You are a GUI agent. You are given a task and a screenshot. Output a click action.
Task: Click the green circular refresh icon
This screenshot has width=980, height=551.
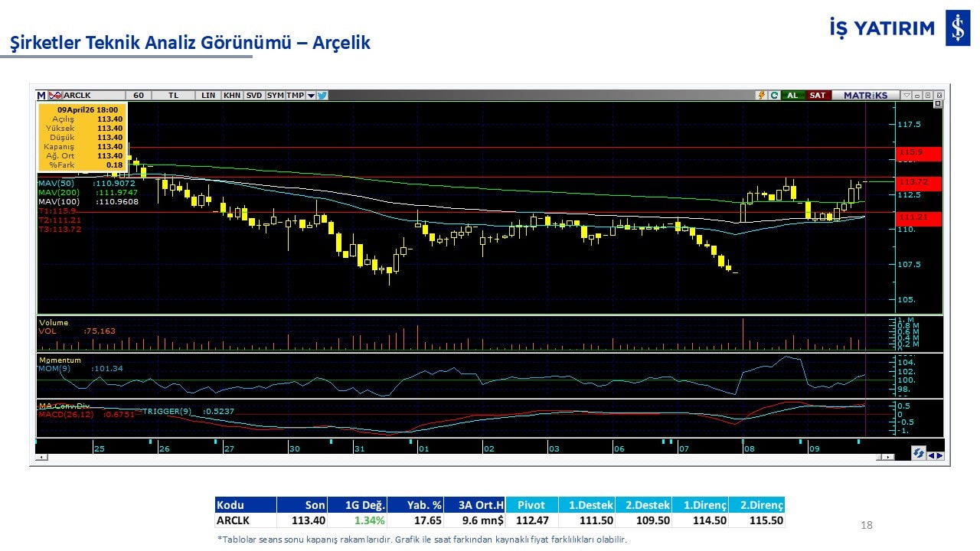pyautogui.click(x=774, y=96)
